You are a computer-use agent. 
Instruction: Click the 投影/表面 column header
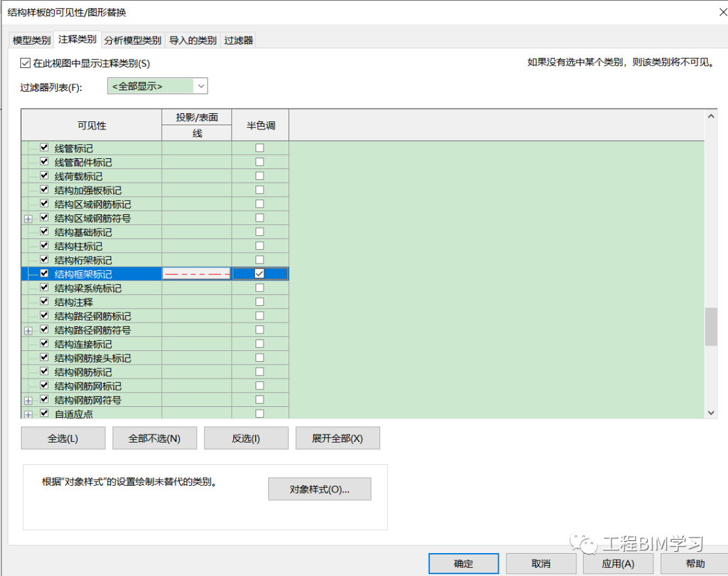point(197,117)
